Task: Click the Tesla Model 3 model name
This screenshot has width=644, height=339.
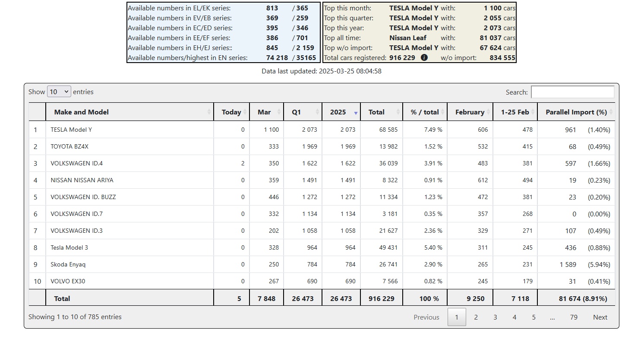Action: (69, 247)
